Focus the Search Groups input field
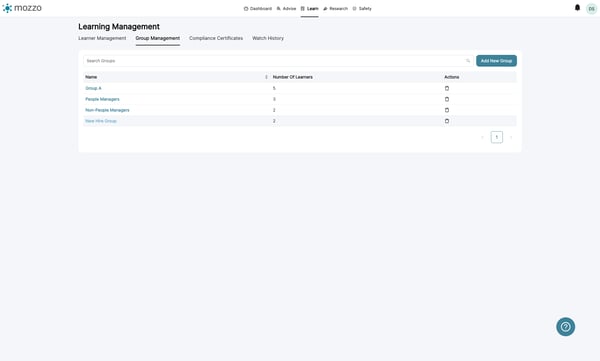The width and height of the screenshot is (600, 361). [278, 61]
